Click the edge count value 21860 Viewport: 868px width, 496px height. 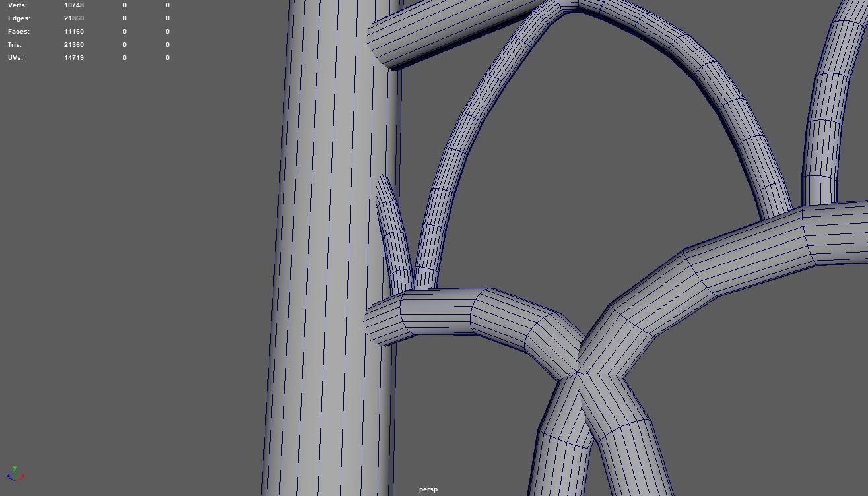74,18
